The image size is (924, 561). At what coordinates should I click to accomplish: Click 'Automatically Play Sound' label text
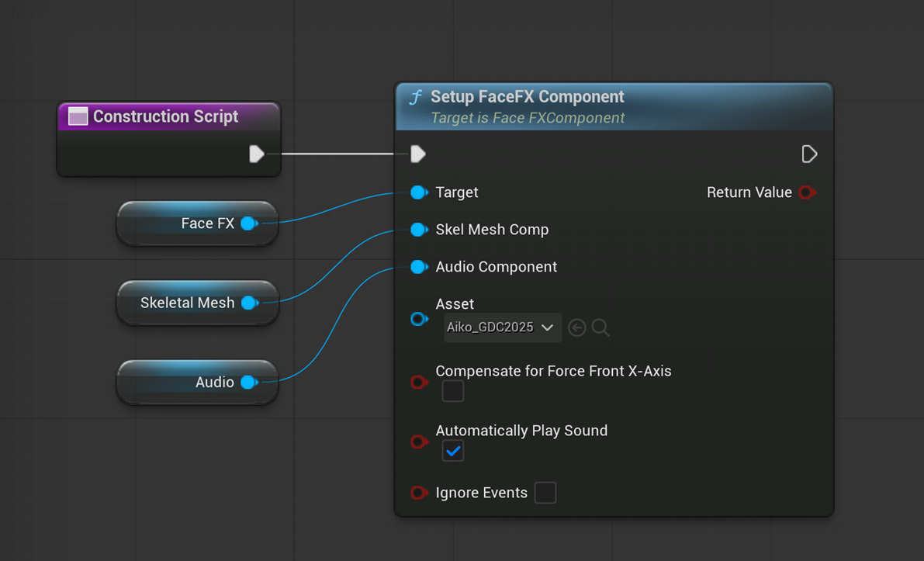[521, 431]
